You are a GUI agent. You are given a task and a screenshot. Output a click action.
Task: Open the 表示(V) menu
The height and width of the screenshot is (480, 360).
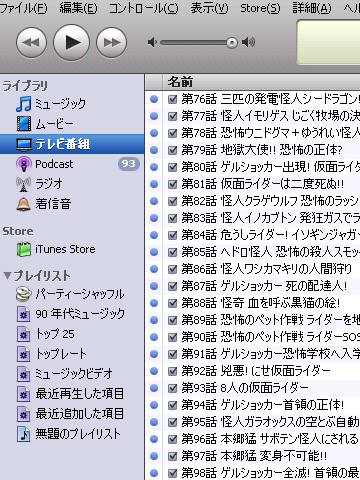209,8
